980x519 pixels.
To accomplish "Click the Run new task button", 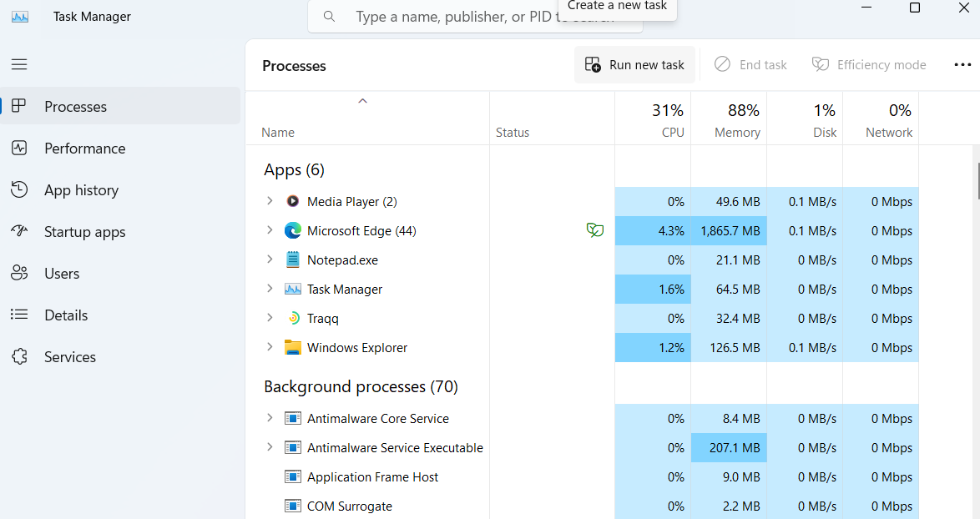I will click(634, 65).
